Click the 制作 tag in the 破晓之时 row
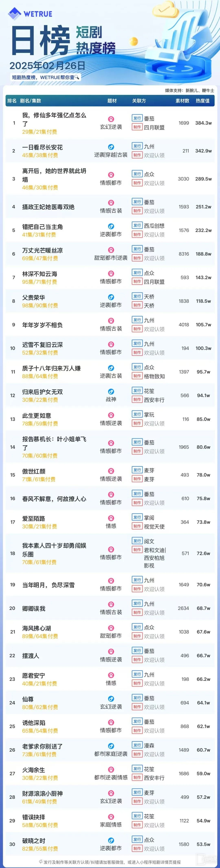This screenshot has height=868, width=220. (x=137, y=848)
